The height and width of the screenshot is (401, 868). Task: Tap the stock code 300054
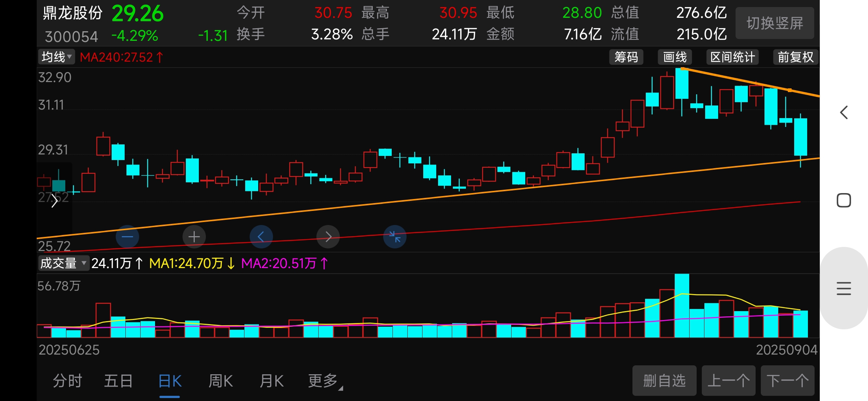pos(71,36)
